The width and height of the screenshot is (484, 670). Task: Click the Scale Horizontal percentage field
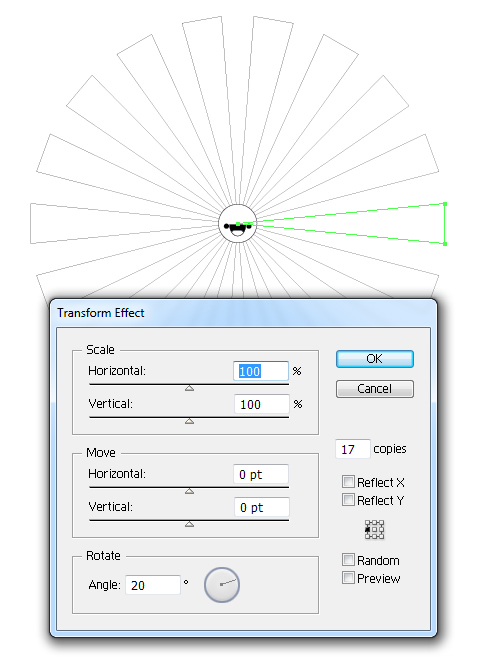tap(261, 371)
